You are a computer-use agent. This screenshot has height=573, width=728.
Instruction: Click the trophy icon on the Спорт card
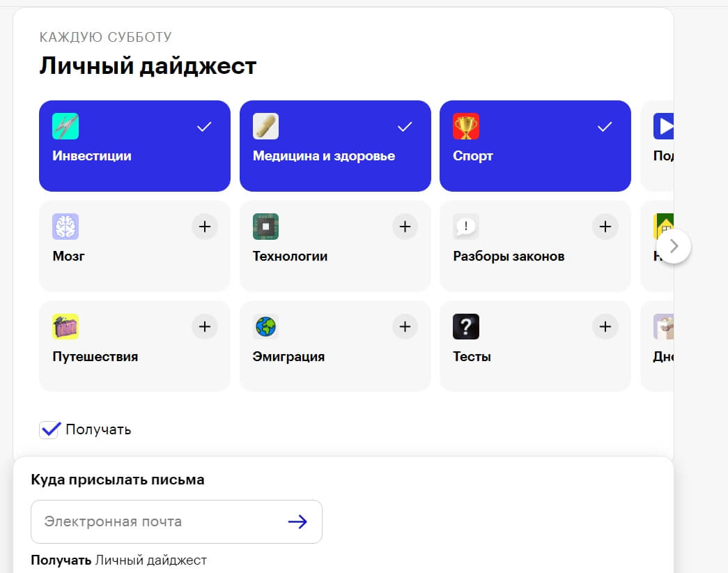coord(465,126)
